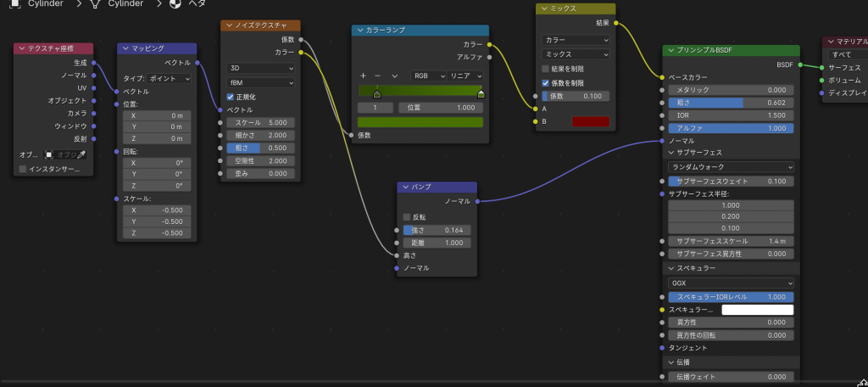This screenshot has width=868, height=387.
Task: Open the GGX distribution dropdown
Action: [x=730, y=283]
